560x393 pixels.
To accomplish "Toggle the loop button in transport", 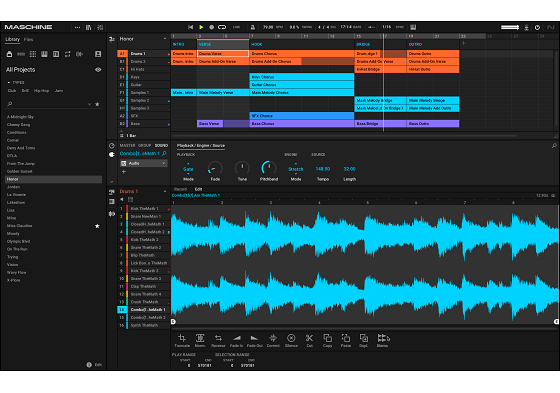I will pos(222,27).
